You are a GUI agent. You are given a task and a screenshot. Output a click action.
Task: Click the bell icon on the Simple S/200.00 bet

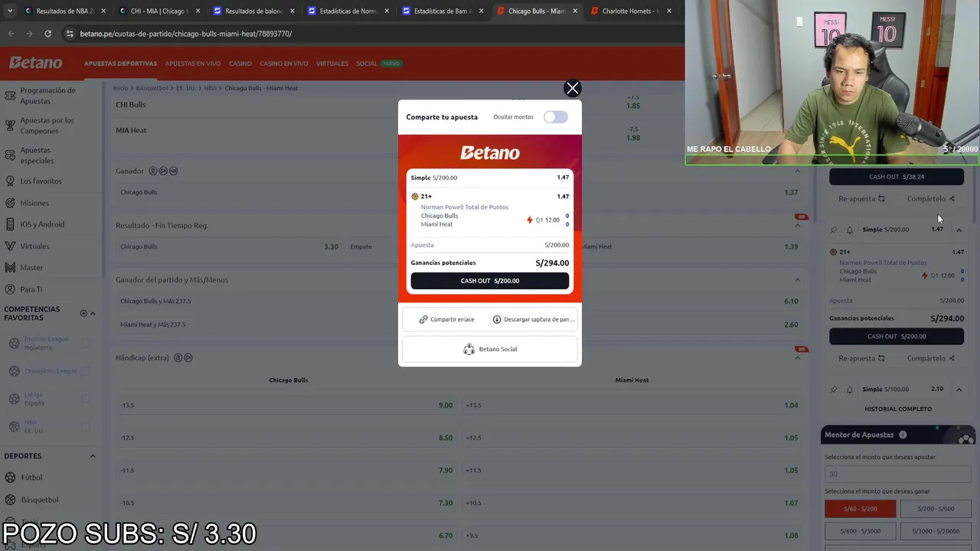click(849, 230)
